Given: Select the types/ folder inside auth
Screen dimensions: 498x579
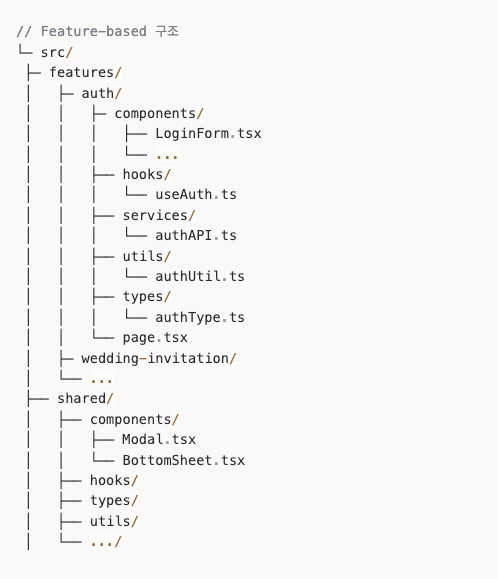Looking at the screenshot, I should tap(147, 297).
